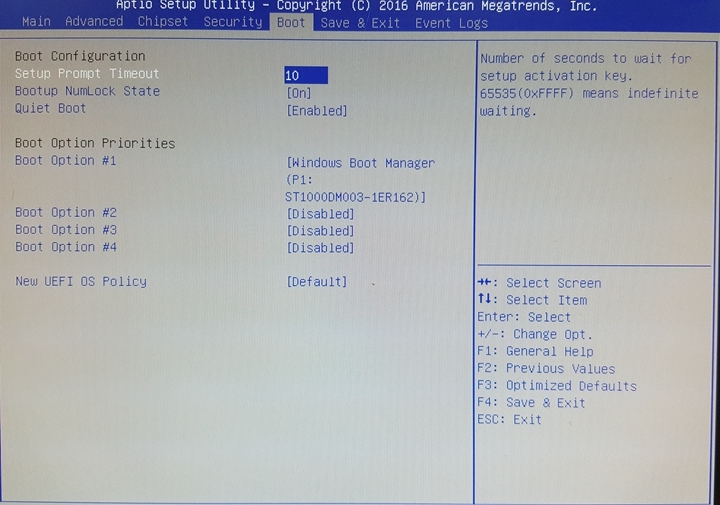Toggle the Bootup NumLock State [On] value
720x505 pixels.
[x=299, y=93]
